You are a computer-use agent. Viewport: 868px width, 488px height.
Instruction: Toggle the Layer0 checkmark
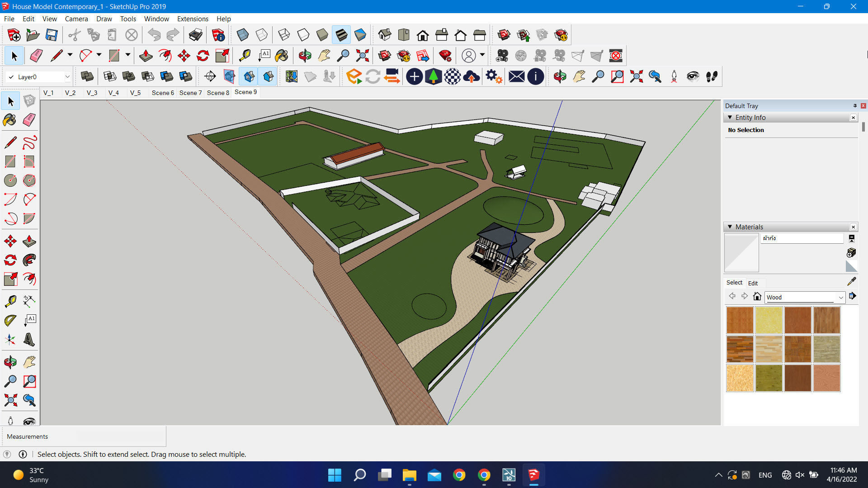click(x=11, y=77)
